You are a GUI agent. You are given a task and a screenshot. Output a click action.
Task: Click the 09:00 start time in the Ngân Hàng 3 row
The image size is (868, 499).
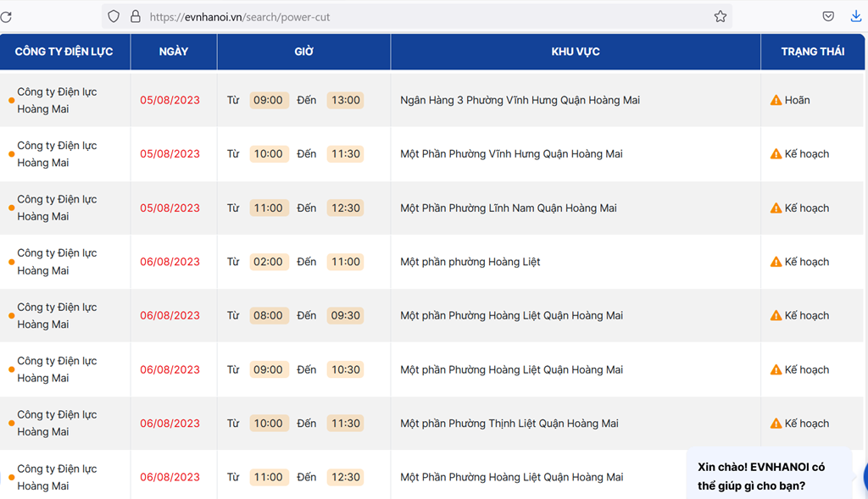[x=269, y=100]
